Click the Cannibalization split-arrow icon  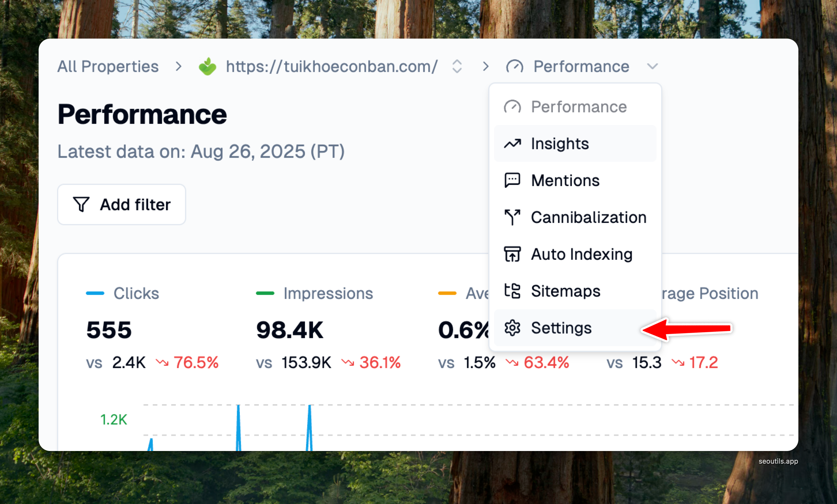pyautogui.click(x=512, y=217)
